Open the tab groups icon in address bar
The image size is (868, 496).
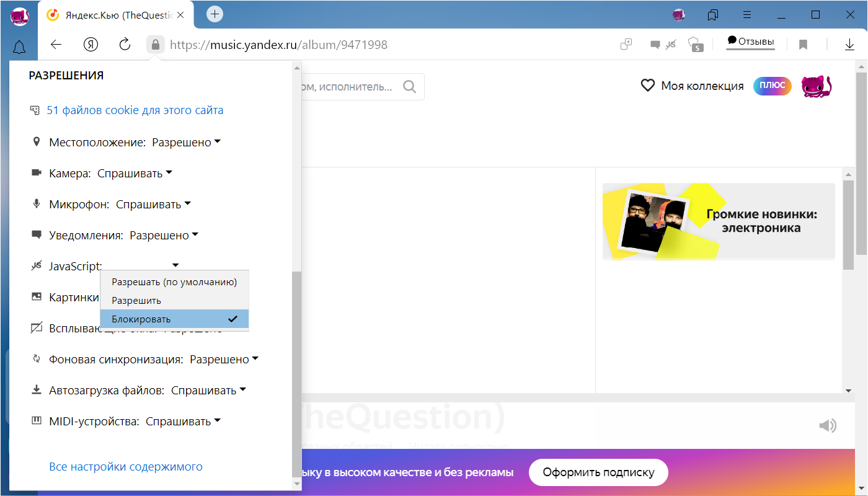coord(626,45)
